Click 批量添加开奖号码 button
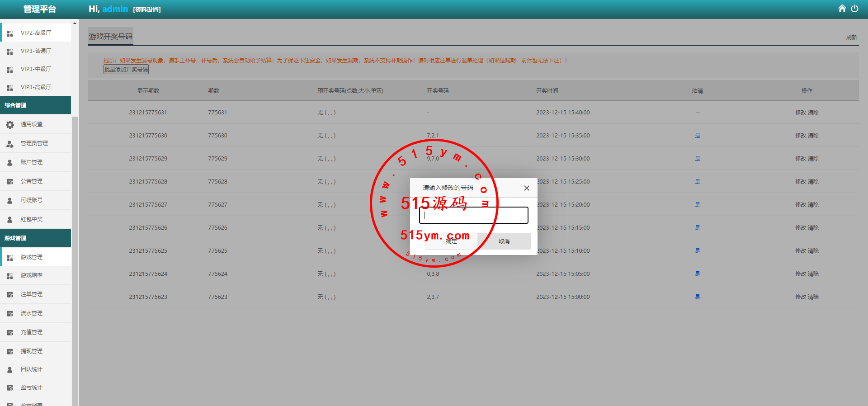 [x=126, y=70]
